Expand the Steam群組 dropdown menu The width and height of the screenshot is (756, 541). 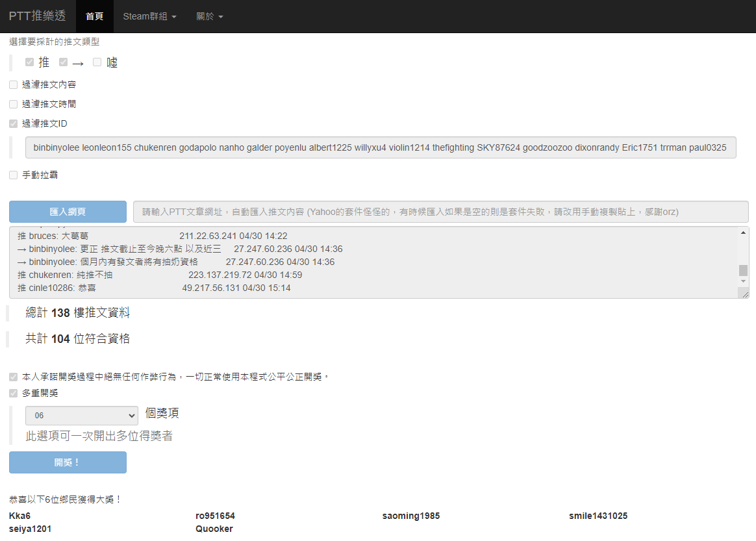pos(149,16)
